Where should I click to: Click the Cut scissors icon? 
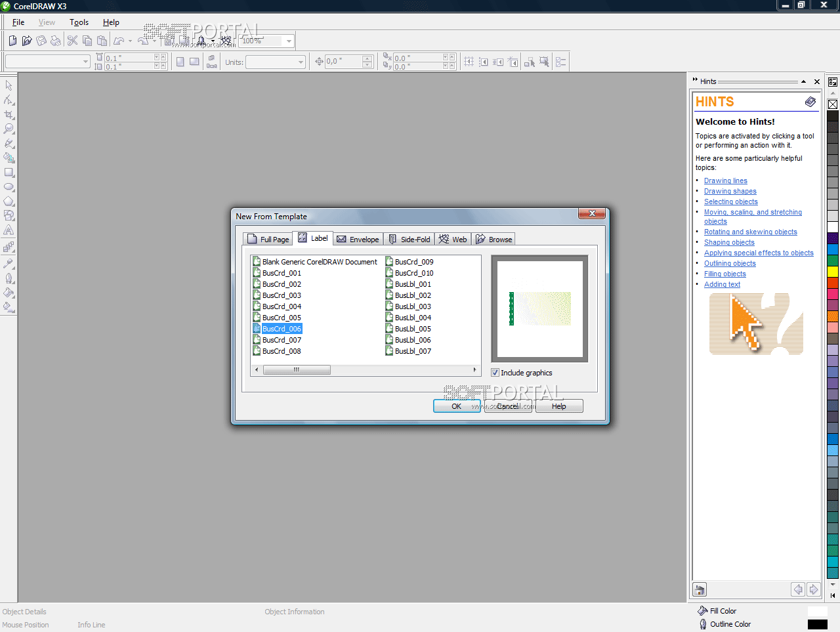[x=73, y=41]
